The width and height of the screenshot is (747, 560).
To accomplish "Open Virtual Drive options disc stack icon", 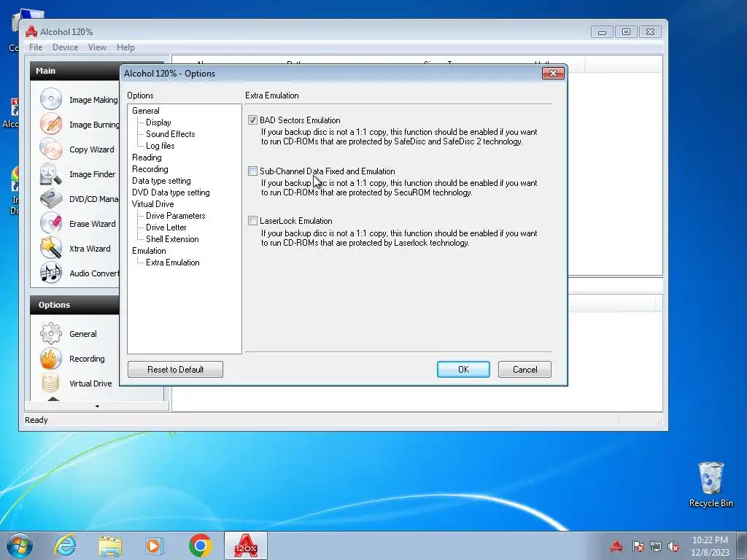I will coord(51,383).
